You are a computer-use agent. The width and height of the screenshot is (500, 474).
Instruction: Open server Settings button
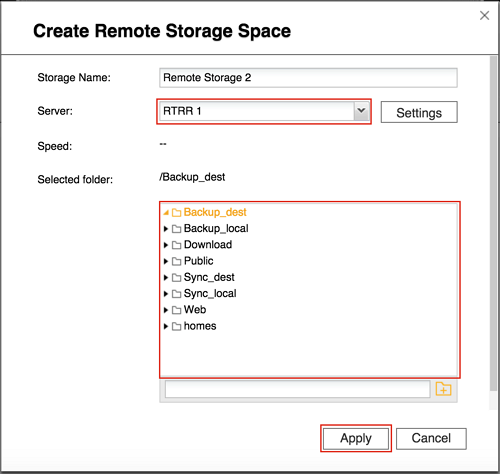[419, 112]
